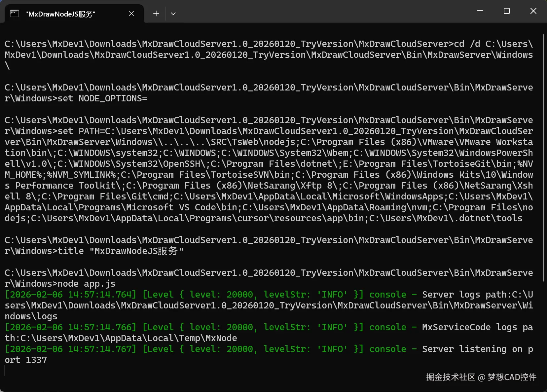Click the terminal icon on the MxDrawNodeJS tab
Viewport: 547px width, 392px height.
(x=15, y=14)
